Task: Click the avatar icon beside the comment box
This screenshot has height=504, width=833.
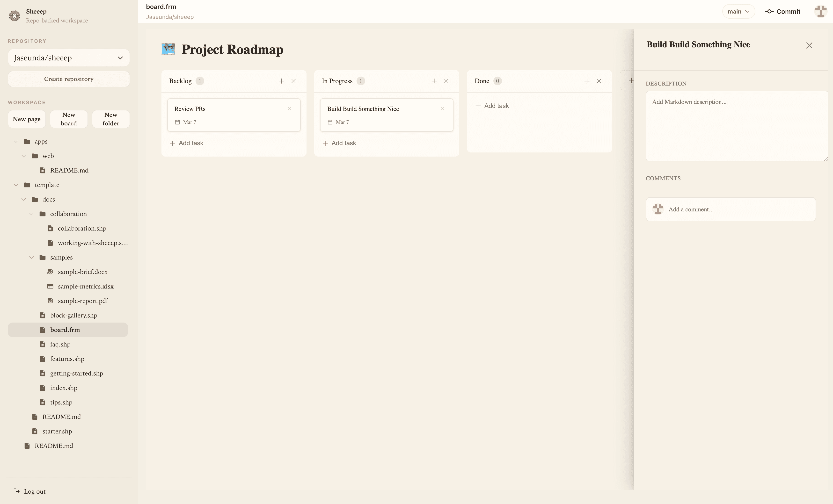Action: 658,209
